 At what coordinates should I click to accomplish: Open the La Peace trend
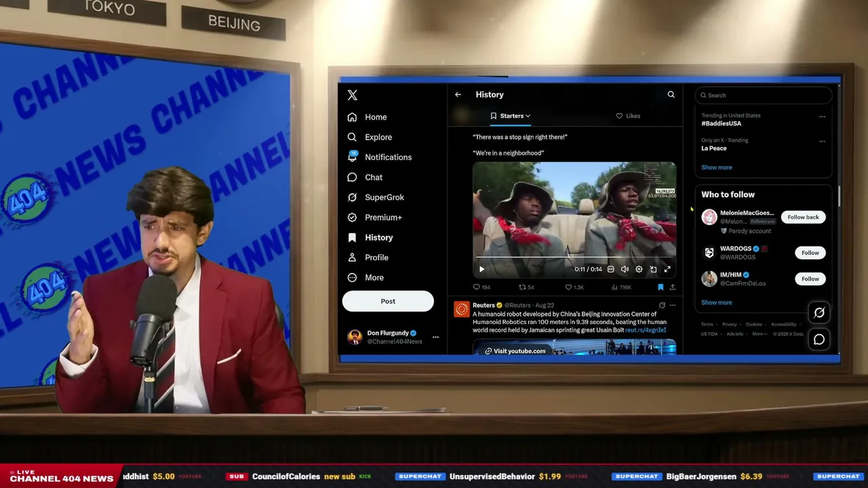pos(714,148)
